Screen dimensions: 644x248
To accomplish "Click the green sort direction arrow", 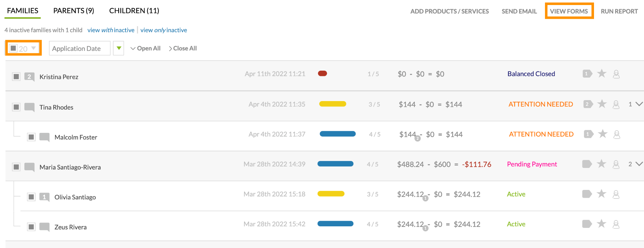I will coord(119,48).
